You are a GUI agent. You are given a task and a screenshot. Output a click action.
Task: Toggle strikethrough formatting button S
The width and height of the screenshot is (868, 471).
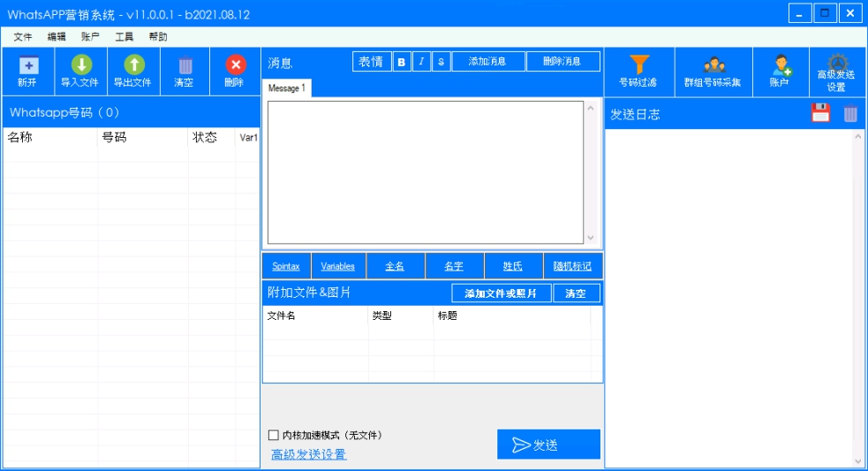click(441, 62)
